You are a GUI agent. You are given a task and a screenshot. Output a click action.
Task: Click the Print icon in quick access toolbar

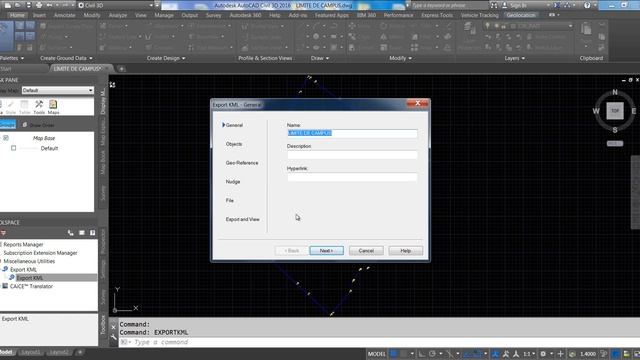(39, 5)
